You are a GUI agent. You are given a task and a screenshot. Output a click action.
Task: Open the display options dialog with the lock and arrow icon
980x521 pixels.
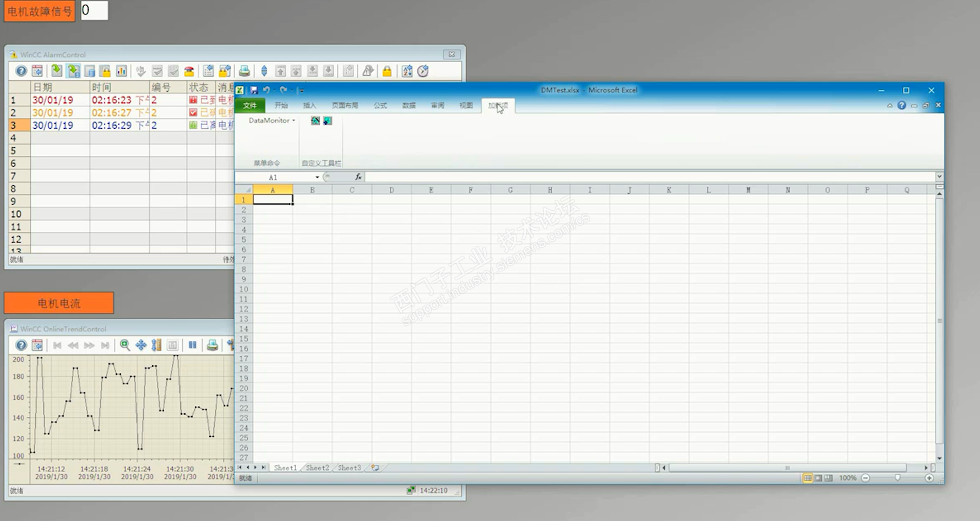click(225, 71)
